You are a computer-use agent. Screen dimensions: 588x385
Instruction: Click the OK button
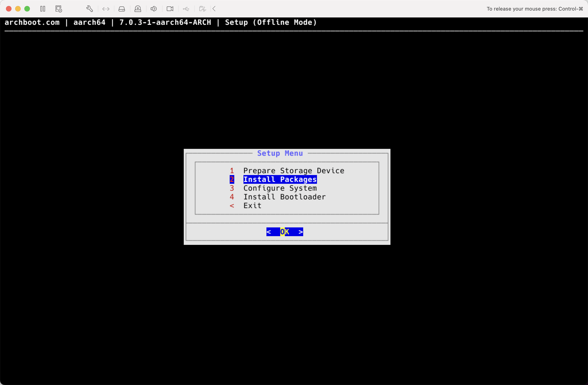pos(285,232)
